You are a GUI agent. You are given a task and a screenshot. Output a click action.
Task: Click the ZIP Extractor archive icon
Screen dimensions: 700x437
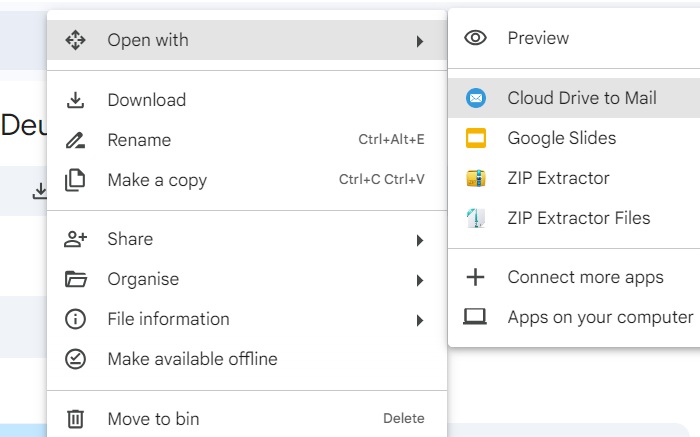click(476, 178)
